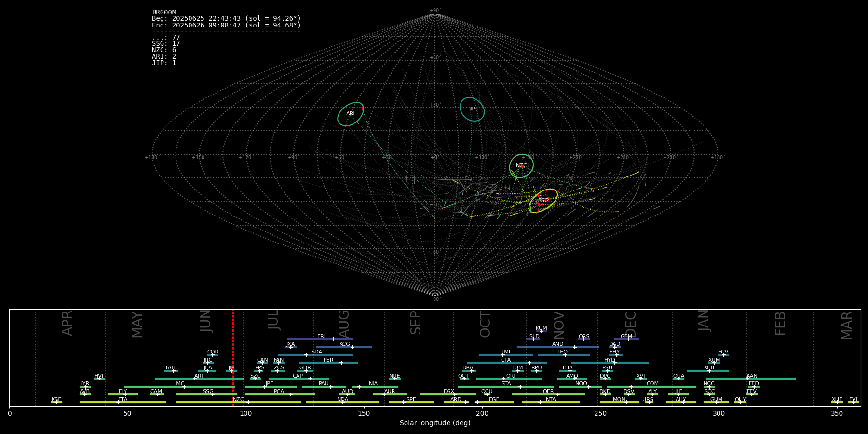Click the NUE shower label
The image size is (868, 434).
pyautogui.click(x=394, y=376)
